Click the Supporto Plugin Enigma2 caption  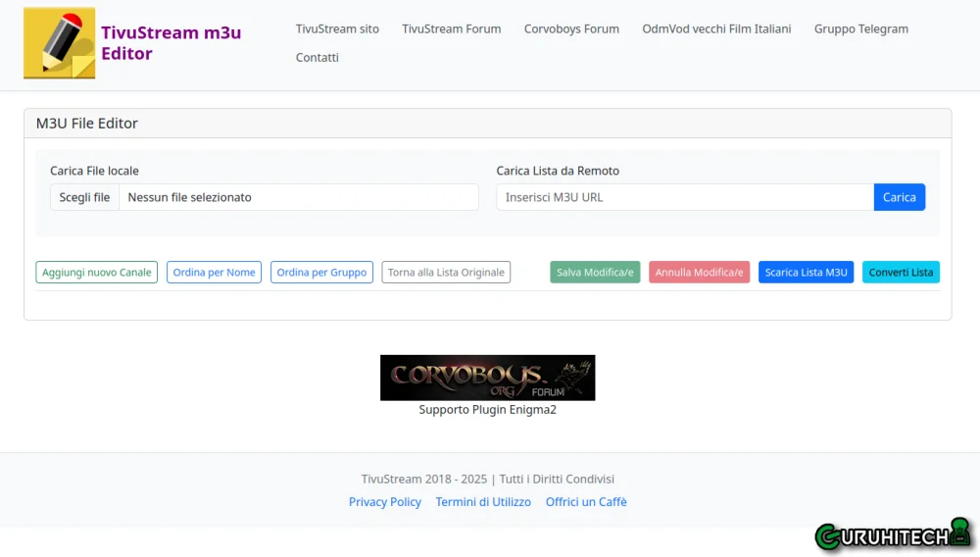[487, 410]
